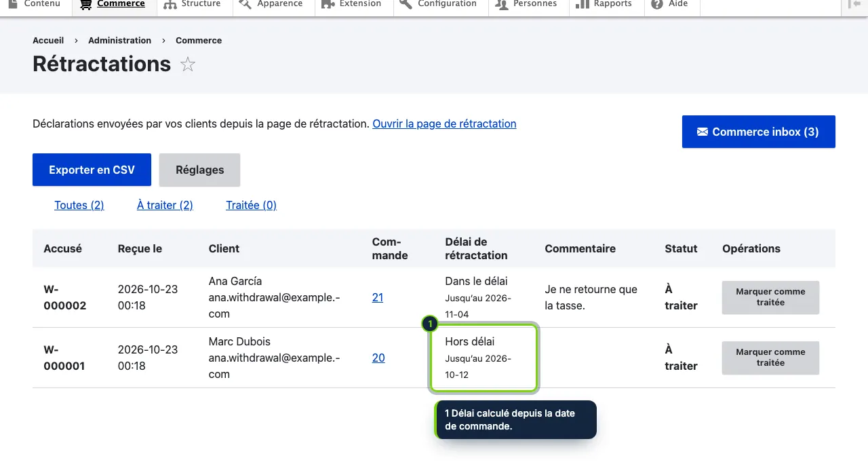Screen dimensions: 868x475
Task: Open the Aide menu
Action: (x=671, y=4)
